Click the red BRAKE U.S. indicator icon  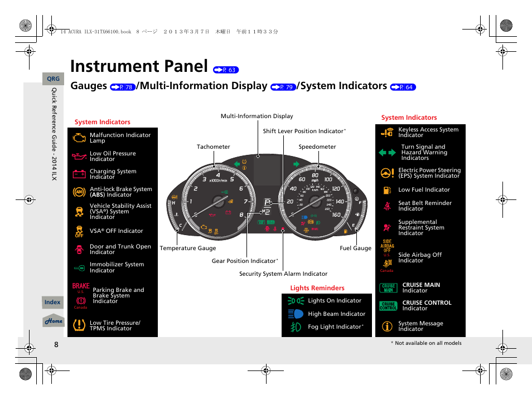81,286
